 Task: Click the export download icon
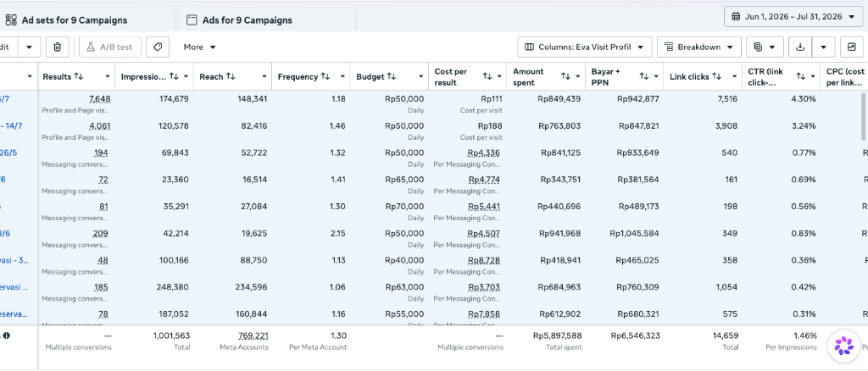point(800,47)
